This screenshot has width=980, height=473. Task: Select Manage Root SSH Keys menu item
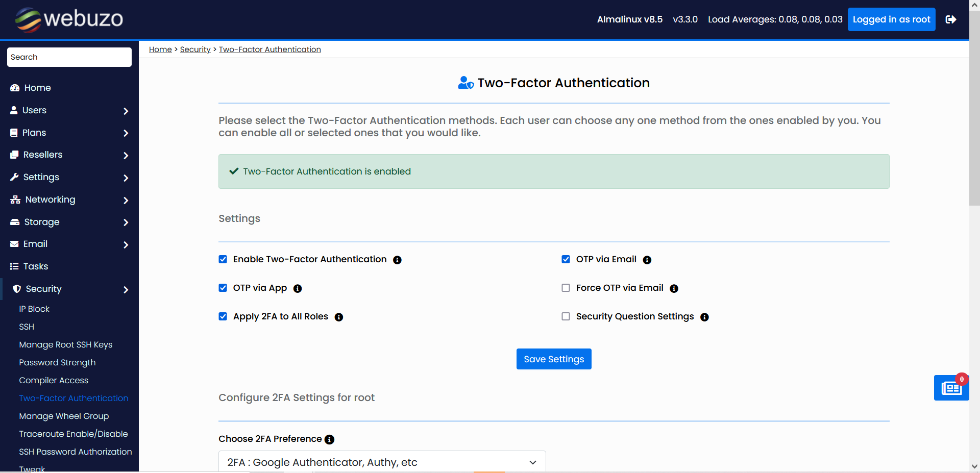pos(65,344)
